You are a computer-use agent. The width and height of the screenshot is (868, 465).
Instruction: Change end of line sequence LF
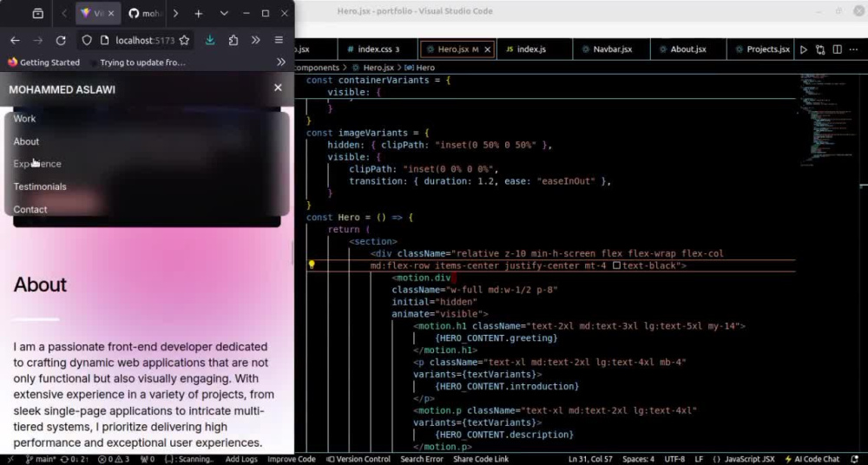[x=699, y=459]
